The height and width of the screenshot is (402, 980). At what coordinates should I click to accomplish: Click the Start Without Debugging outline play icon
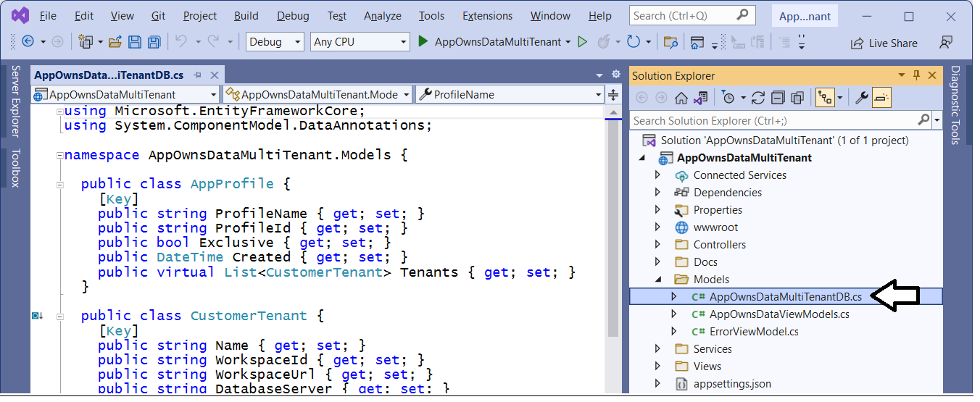pos(582,42)
